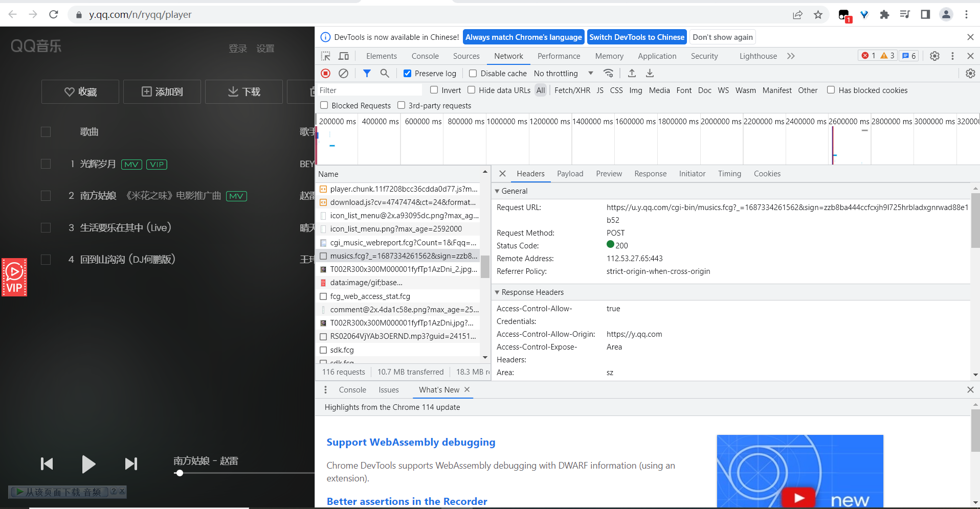The width and height of the screenshot is (980, 509).
Task: Open network search magnifier
Action: pos(385,74)
